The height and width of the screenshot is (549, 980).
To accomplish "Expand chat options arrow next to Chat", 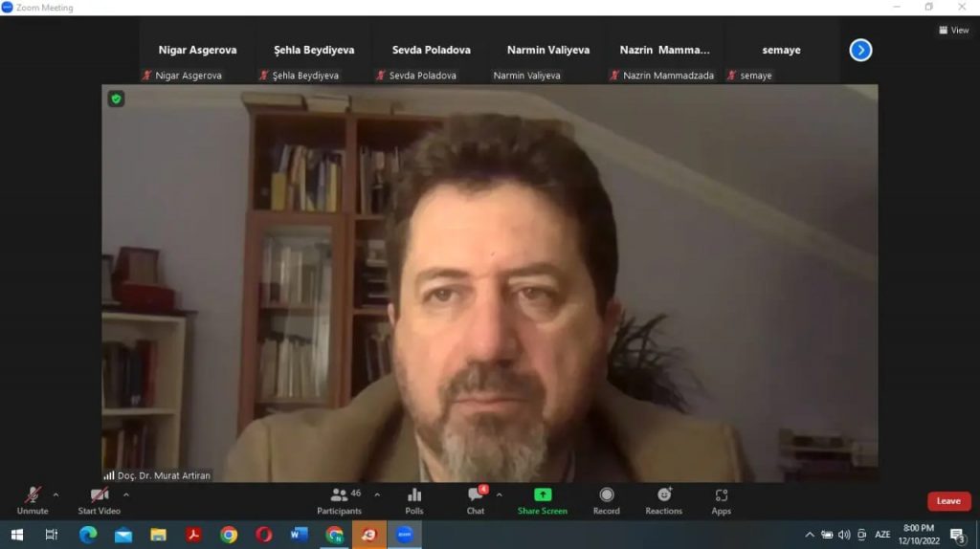I will [499, 494].
